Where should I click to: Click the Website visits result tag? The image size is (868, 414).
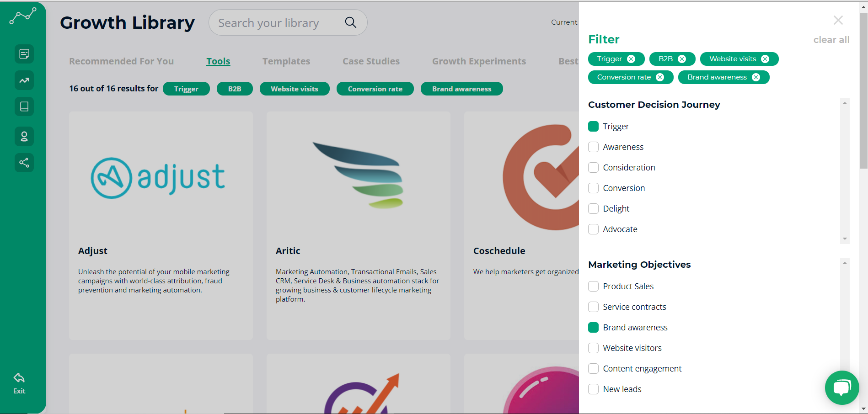[x=295, y=89]
